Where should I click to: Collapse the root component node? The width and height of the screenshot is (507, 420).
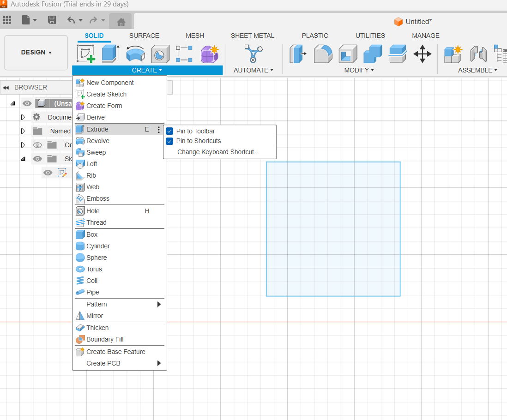coord(12,103)
